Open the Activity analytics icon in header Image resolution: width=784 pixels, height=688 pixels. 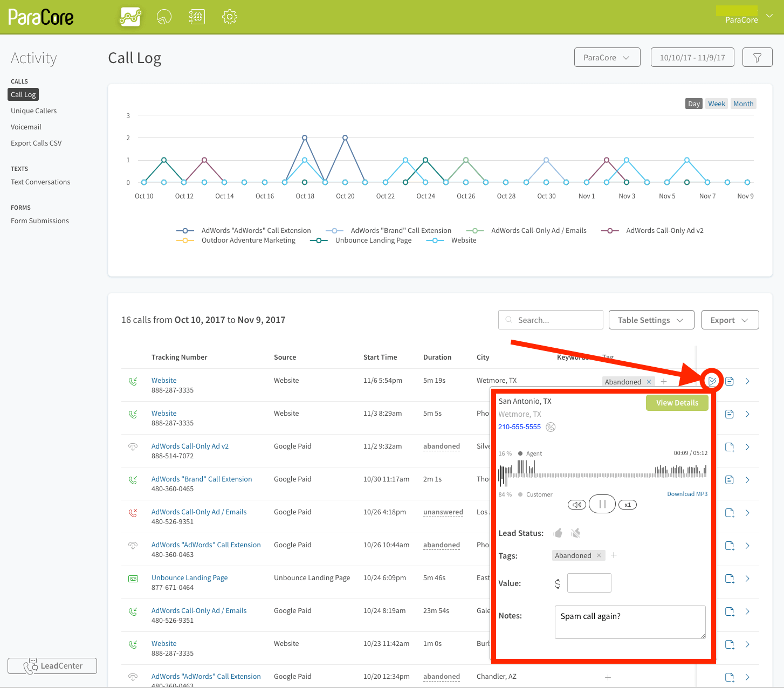click(130, 17)
